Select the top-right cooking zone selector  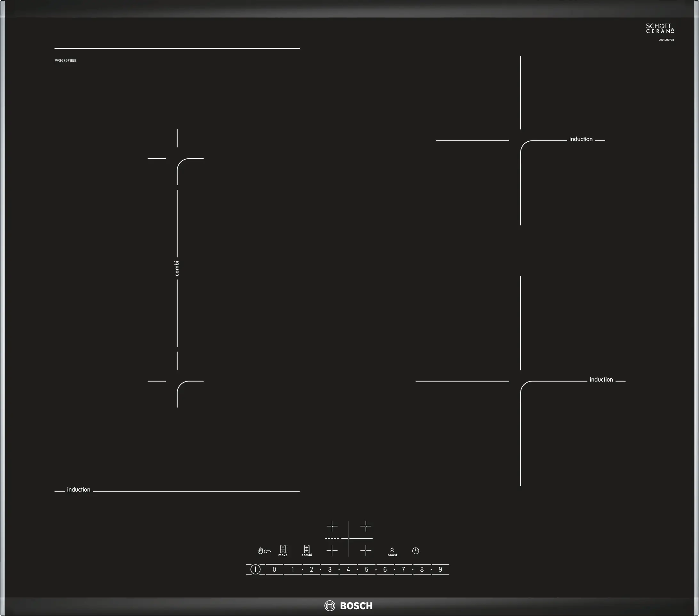click(x=366, y=526)
